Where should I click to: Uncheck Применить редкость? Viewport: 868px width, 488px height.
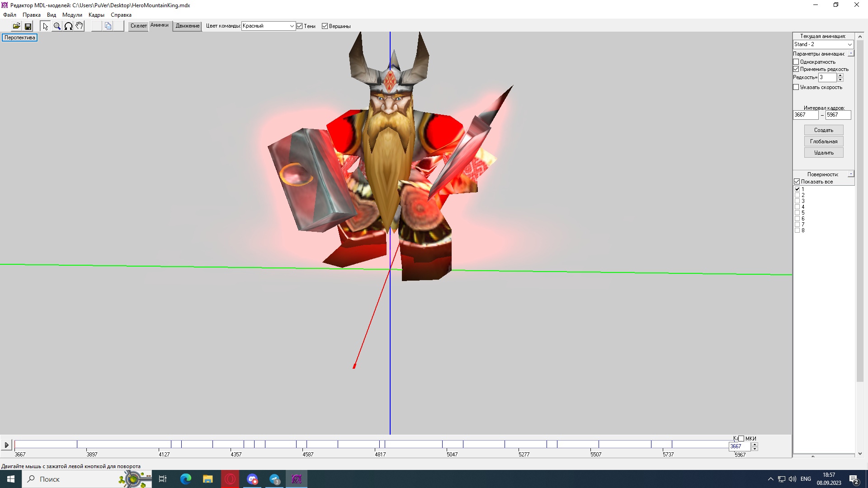click(x=796, y=69)
